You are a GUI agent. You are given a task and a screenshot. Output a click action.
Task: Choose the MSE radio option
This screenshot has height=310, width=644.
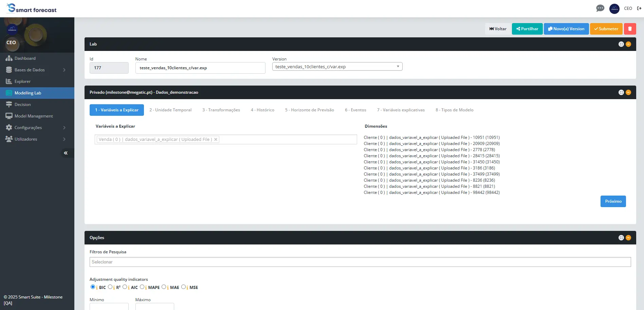click(184, 287)
